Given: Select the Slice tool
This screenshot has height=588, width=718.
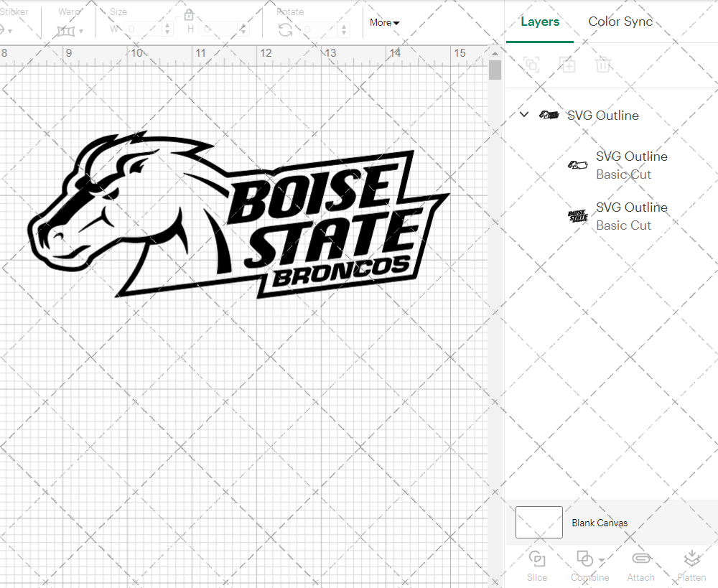Looking at the screenshot, I should (x=537, y=566).
